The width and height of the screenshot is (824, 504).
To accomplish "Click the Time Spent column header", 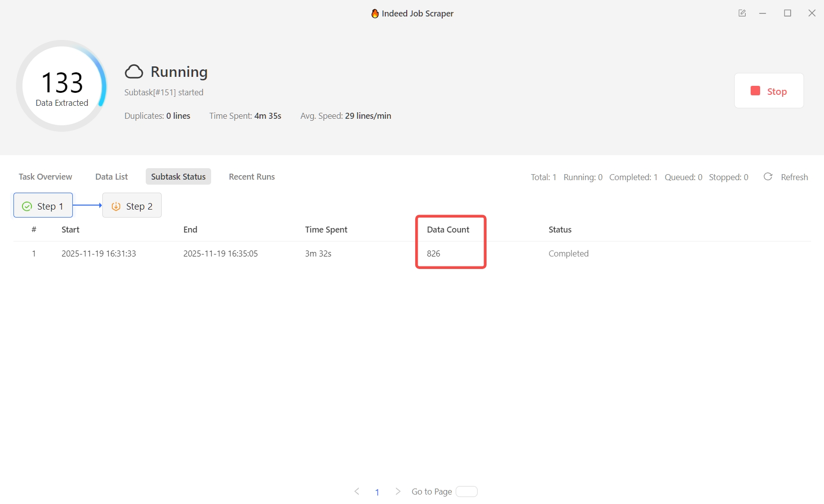I will click(326, 230).
